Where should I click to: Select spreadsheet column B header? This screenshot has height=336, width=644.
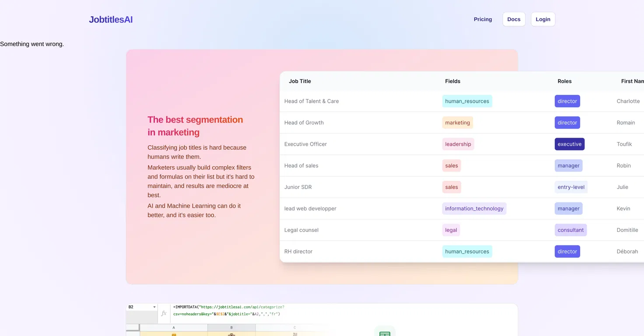click(231, 327)
